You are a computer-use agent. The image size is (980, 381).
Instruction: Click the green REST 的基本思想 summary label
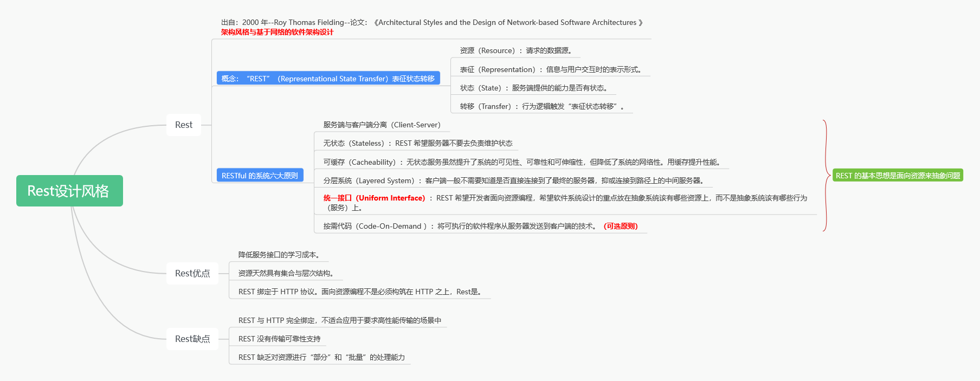(x=898, y=176)
